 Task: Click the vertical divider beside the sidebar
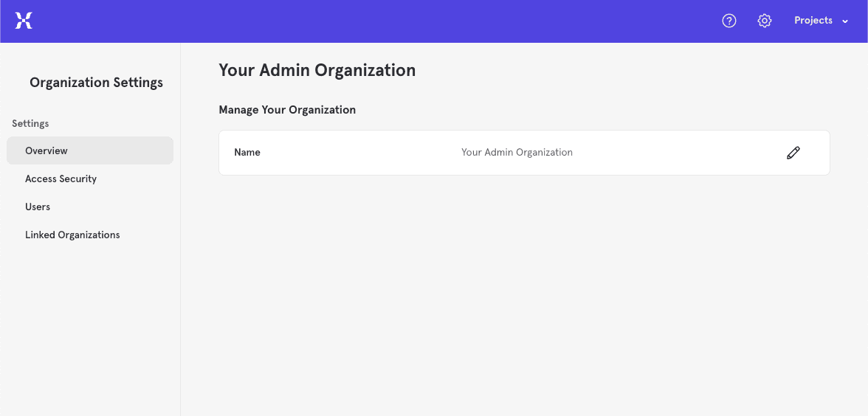pyautogui.click(x=180, y=295)
